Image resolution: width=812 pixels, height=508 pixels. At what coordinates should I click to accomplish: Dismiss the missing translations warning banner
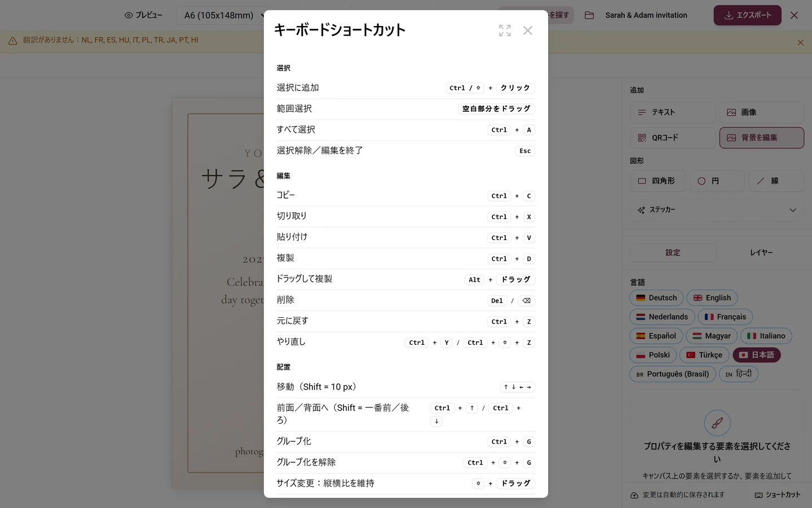coord(800,42)
